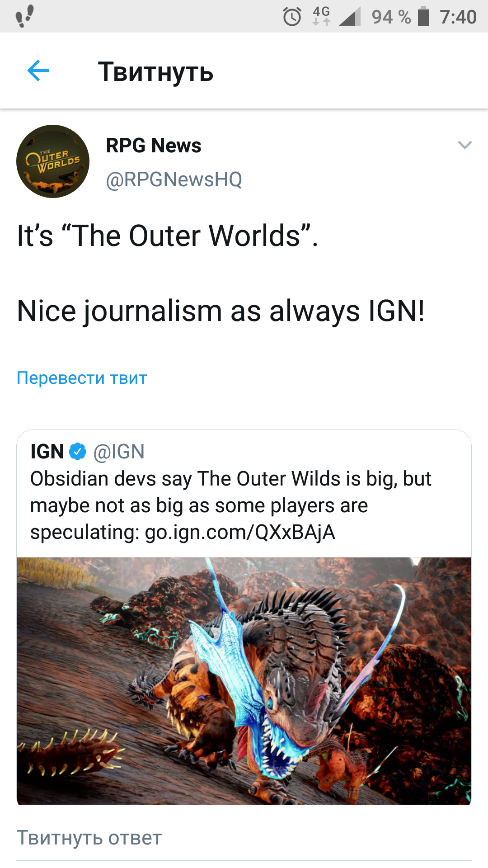Tap the signal strength icon

point(350,17)
